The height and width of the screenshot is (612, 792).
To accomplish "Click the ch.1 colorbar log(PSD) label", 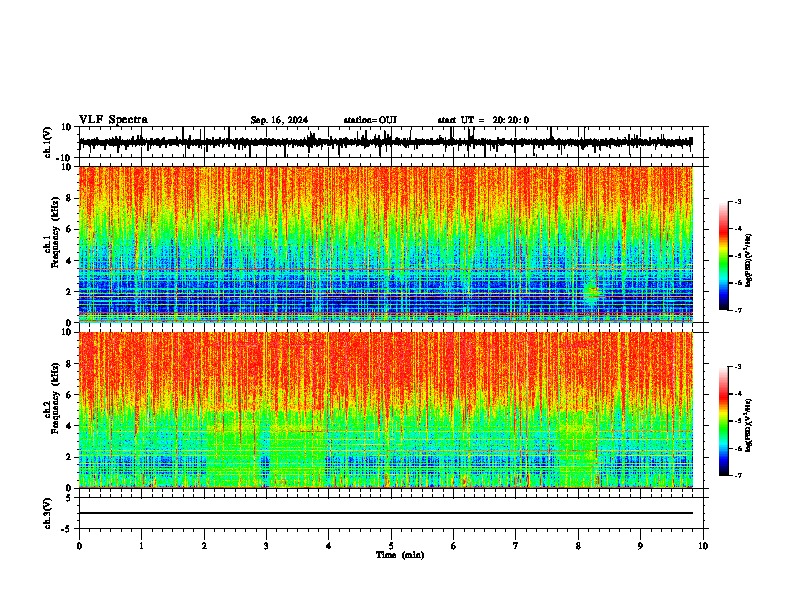I will [x=748, y=260].
